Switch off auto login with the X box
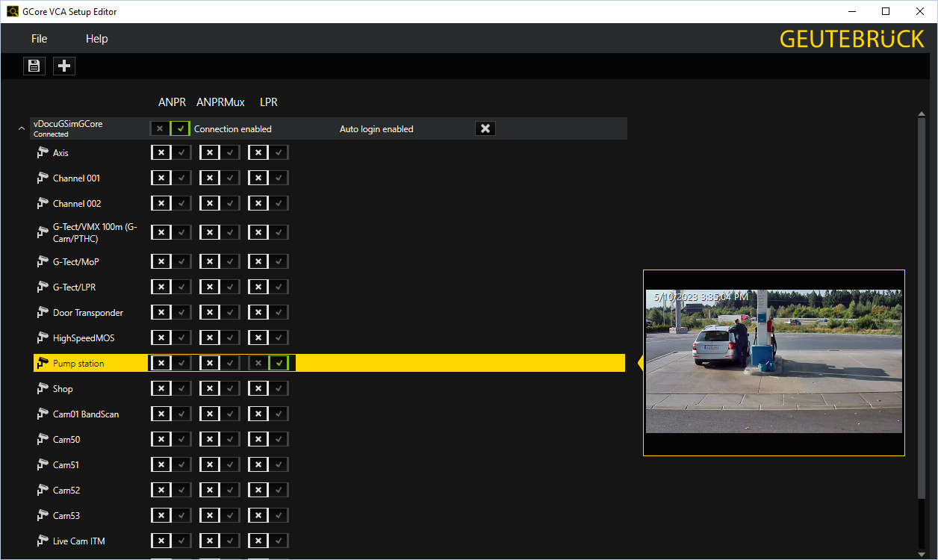This screenshot has width=938, height=560. tap(485, 128)
